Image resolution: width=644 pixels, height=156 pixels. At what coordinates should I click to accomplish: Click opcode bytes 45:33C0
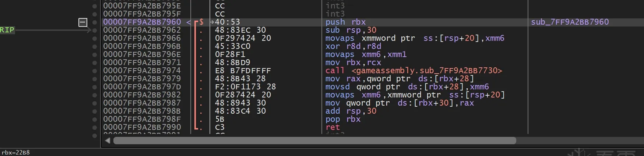233,46
